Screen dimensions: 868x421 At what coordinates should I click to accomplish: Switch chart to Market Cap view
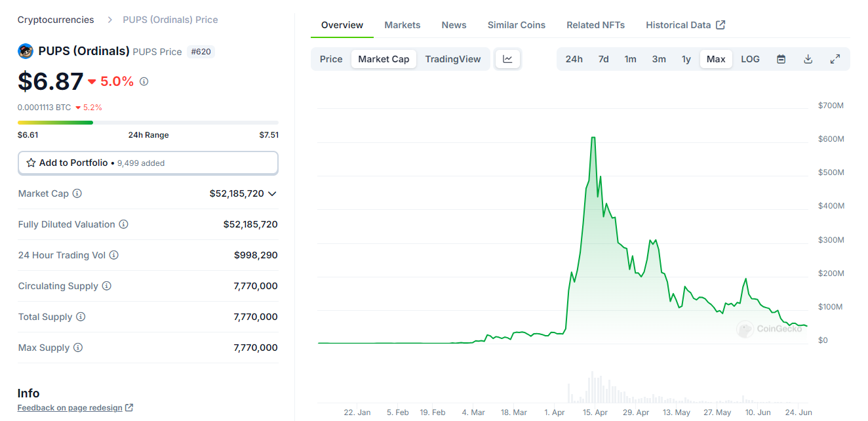(384, 59)
